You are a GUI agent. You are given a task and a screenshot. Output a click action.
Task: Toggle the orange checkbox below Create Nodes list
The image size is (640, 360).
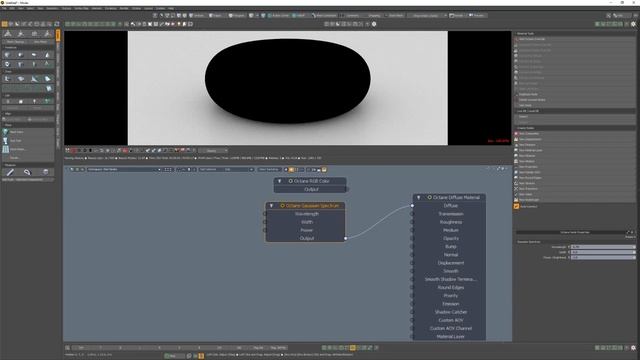pos(517,207)
